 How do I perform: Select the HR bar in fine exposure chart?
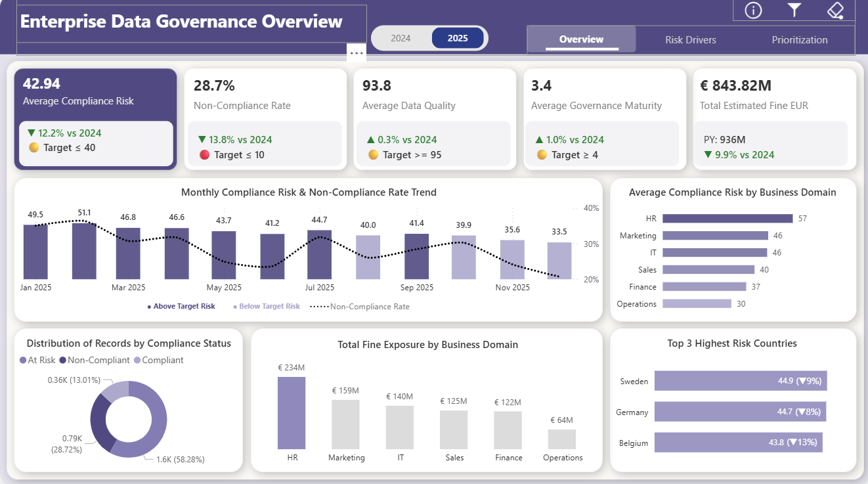[x=292, y=414]
